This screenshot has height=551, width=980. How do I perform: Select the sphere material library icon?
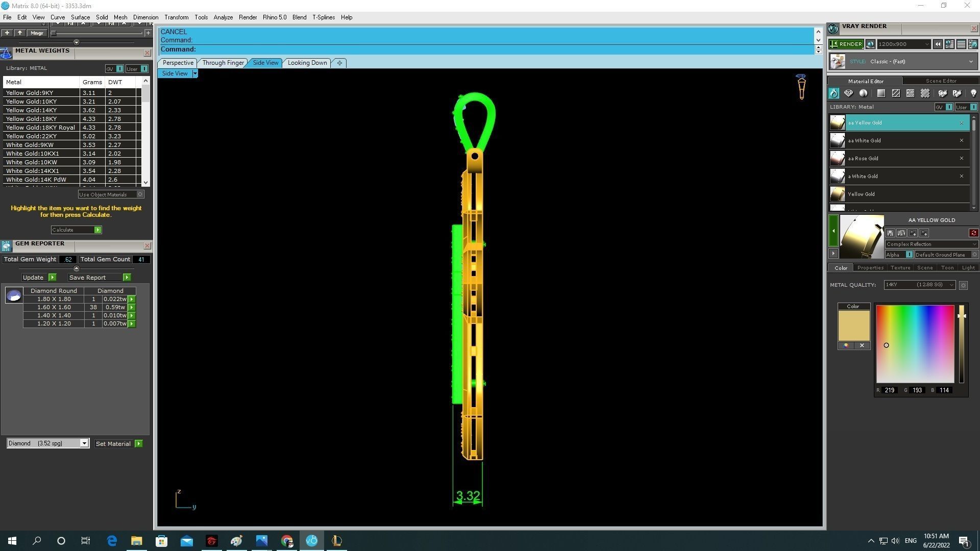click(x=863, y=93)
